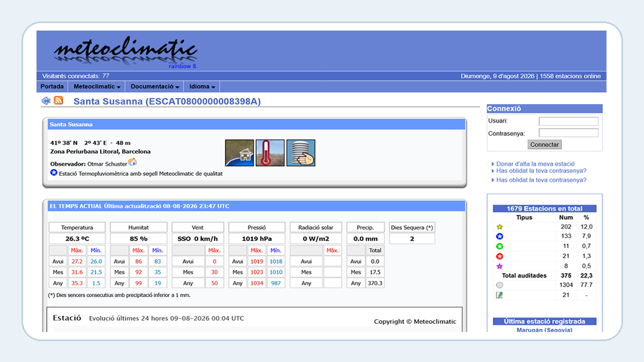This screenshot has width=644, height=362.
Task: Open the orange RSS feed icon
Action: [x=58, y=101]
